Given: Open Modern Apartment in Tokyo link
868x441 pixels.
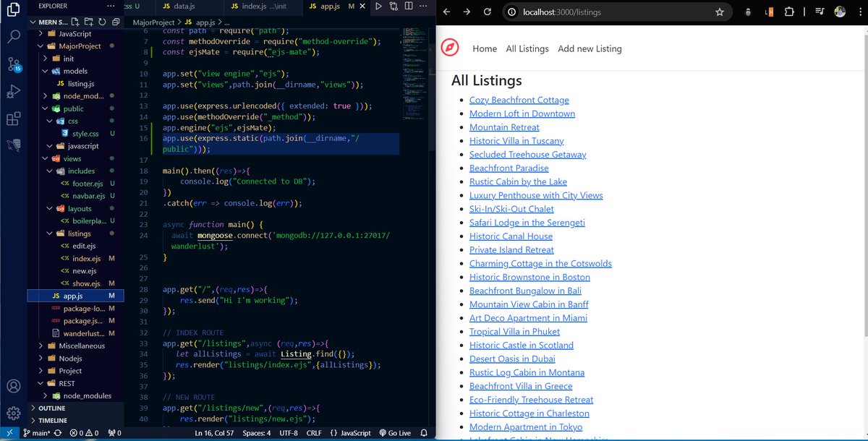Looking at the screenshot, I should [527, 427].
